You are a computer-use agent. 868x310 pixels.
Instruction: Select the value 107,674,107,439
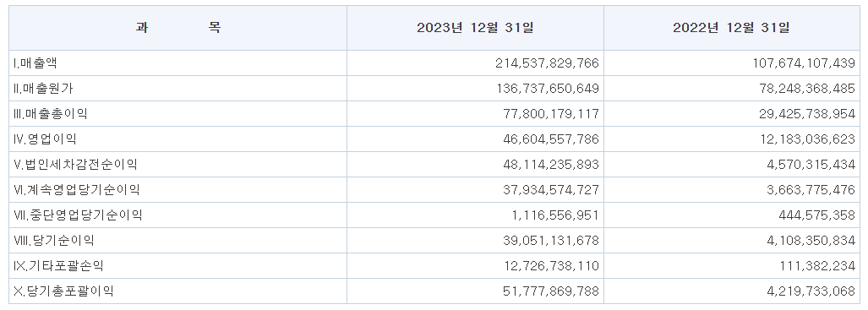(803, 63)
